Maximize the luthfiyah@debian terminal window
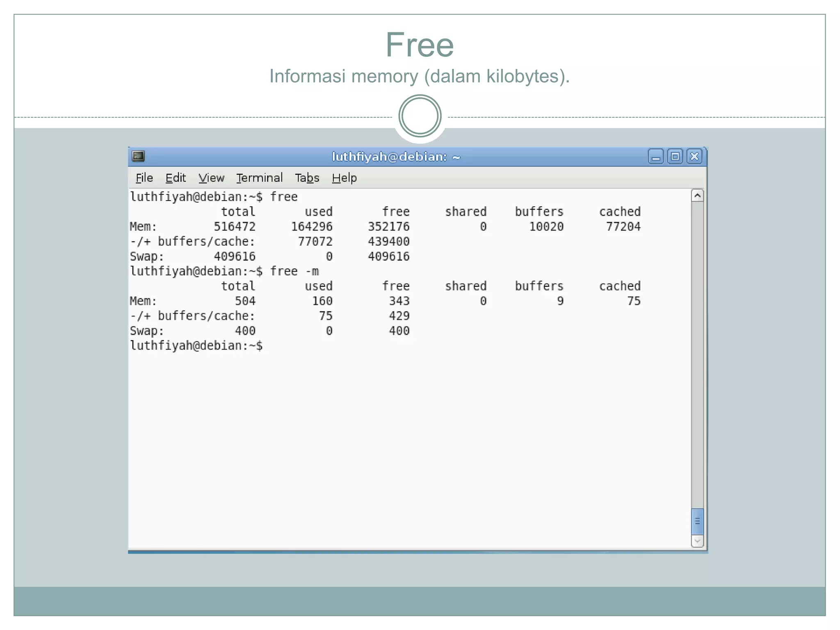The image size is (840, 630). tap(675, 157)
